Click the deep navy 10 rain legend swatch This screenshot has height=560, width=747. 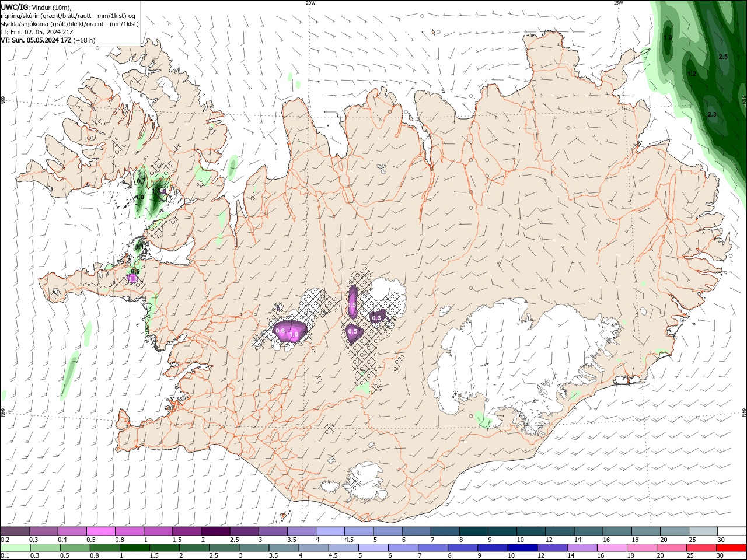coord(522,548)
